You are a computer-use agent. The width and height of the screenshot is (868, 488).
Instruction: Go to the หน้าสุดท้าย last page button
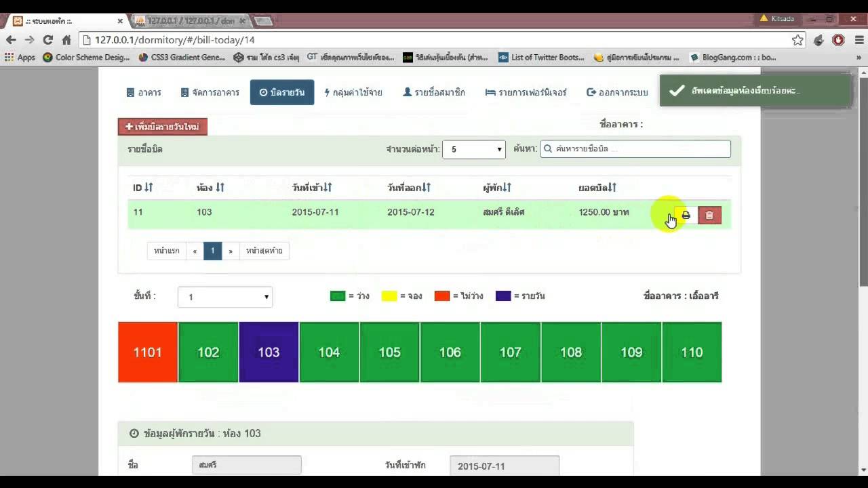[264, 251]
